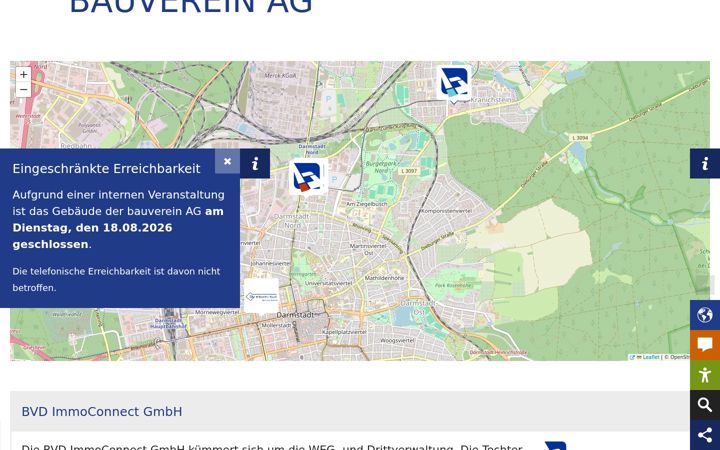This screenshot has height=450, width=720.
Task: Click the 'Universitätsviertel' map label
Action: click(x=329, y=283)
